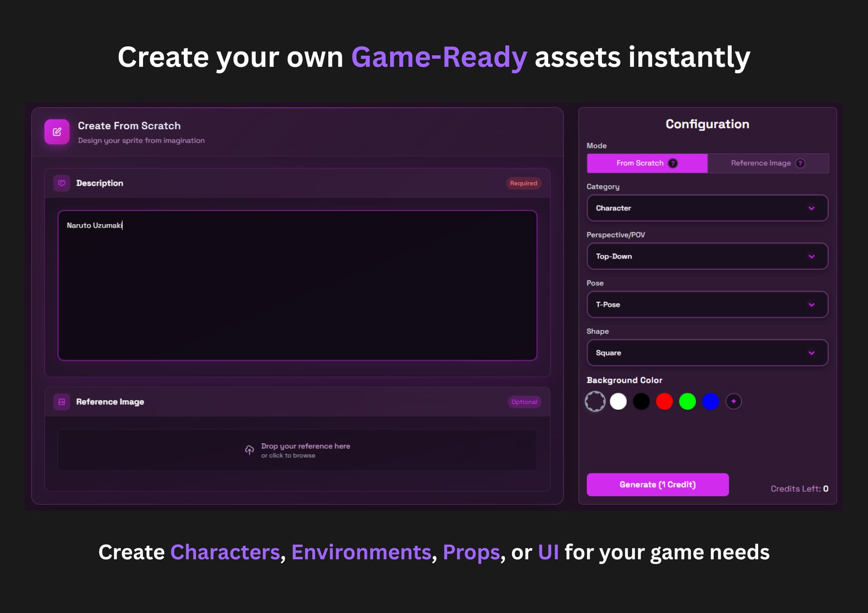
Task: Open the help tooltip next to From Scratch mode
Action: pos(673,164)
